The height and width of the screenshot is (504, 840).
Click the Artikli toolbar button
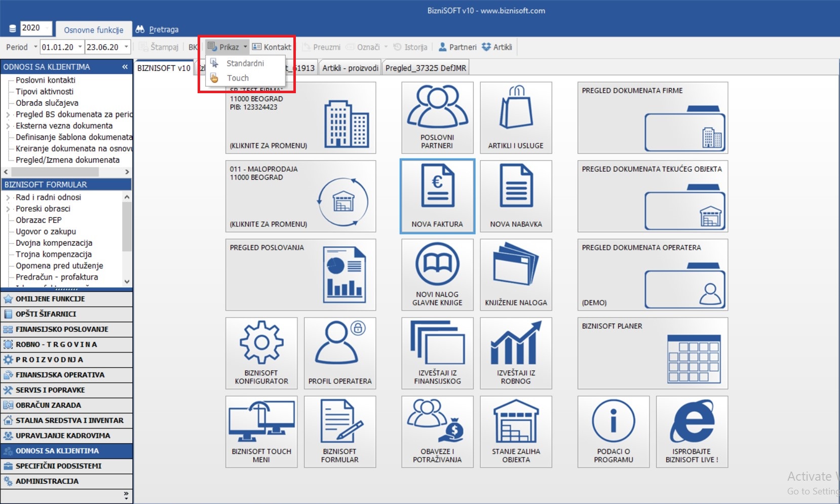[497, 47]
